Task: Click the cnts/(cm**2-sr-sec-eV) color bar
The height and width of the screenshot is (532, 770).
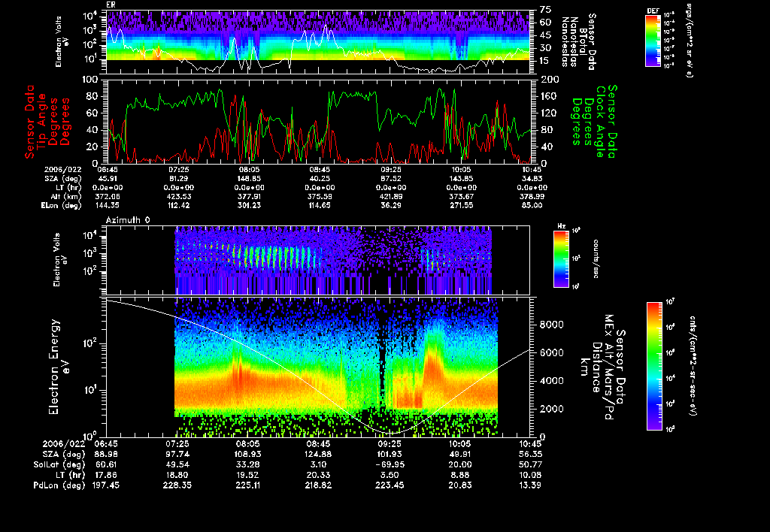Action: click(654, 367)
